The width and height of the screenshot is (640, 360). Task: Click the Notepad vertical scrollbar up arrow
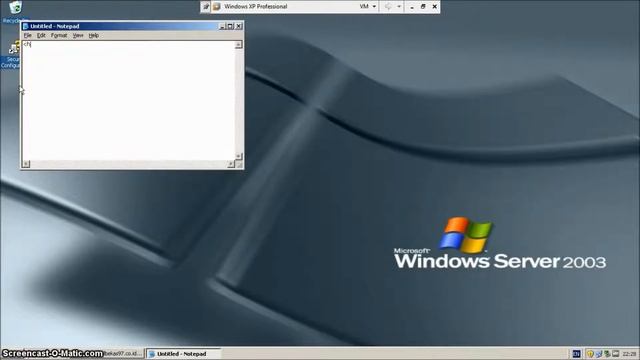tap(238, 44)
